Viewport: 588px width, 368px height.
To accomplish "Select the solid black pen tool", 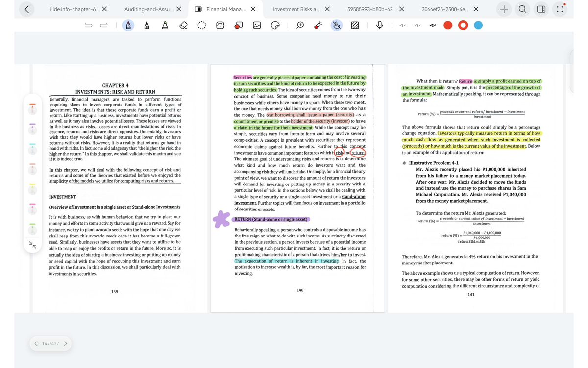I will 147,26.
